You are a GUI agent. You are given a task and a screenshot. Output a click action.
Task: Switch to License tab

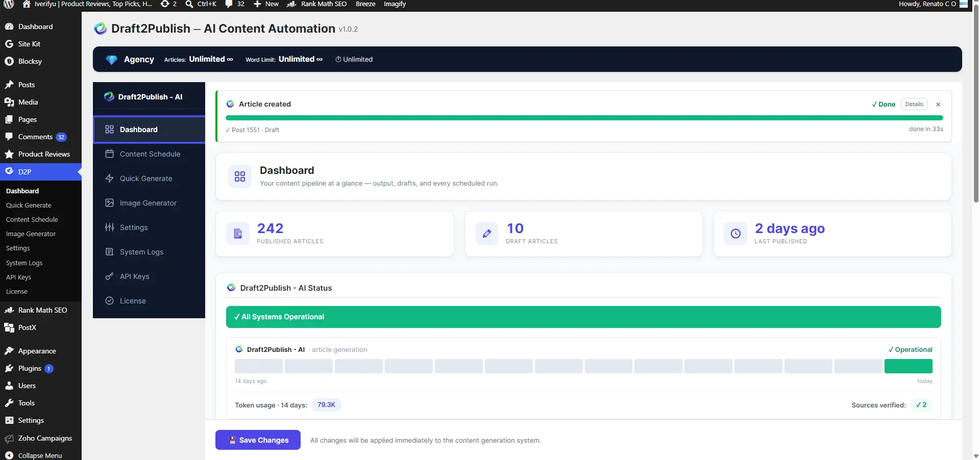(149, 301)
